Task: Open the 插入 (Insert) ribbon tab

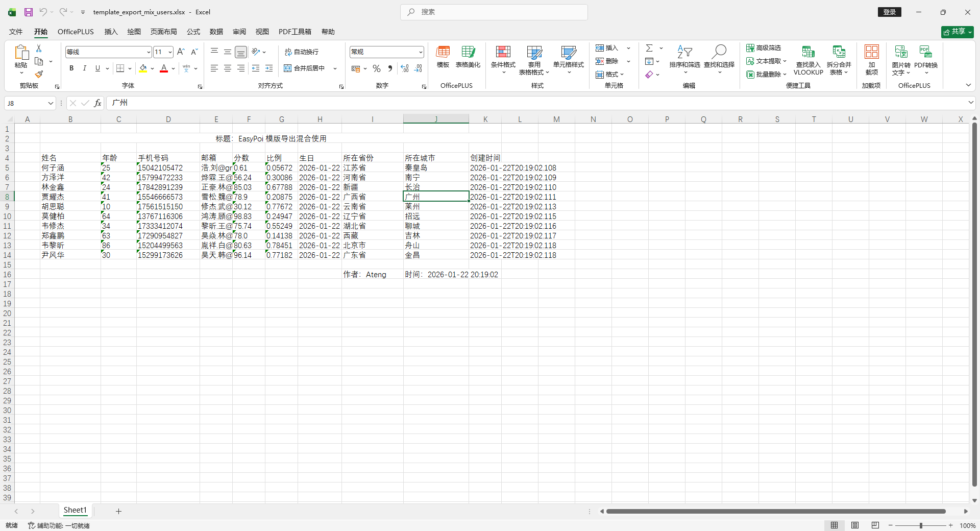Action: coord(111,32)
